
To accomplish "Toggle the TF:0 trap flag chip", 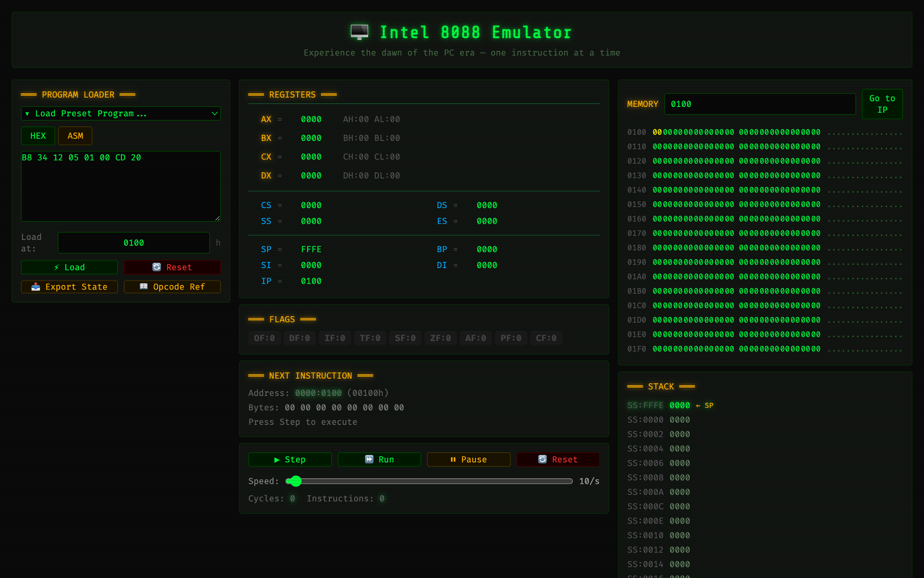I will pos(370,338).
